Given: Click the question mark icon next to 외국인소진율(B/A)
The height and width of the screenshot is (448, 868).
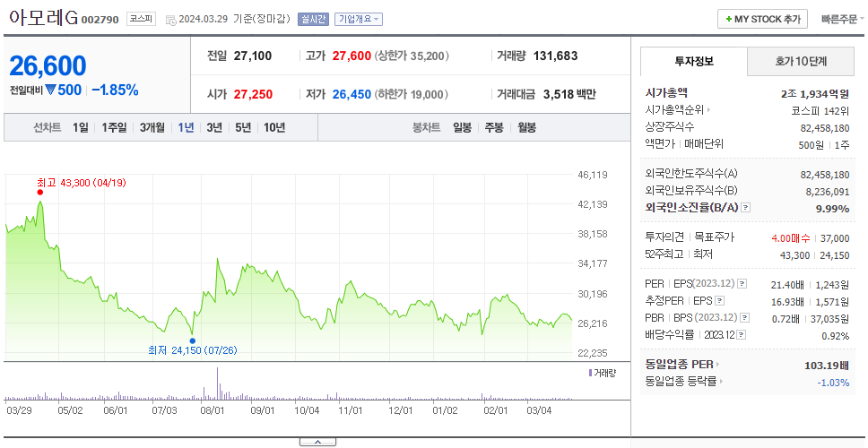Looking at the screenshot, I should (x=746, y=207).
